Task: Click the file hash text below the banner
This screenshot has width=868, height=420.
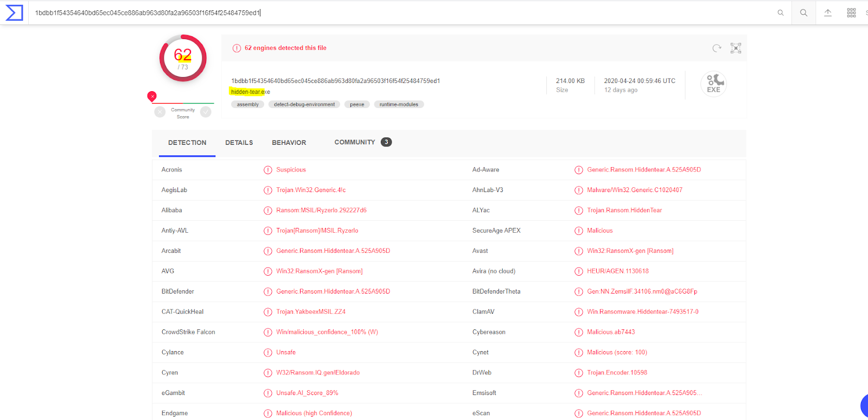Action: point(335,81)
